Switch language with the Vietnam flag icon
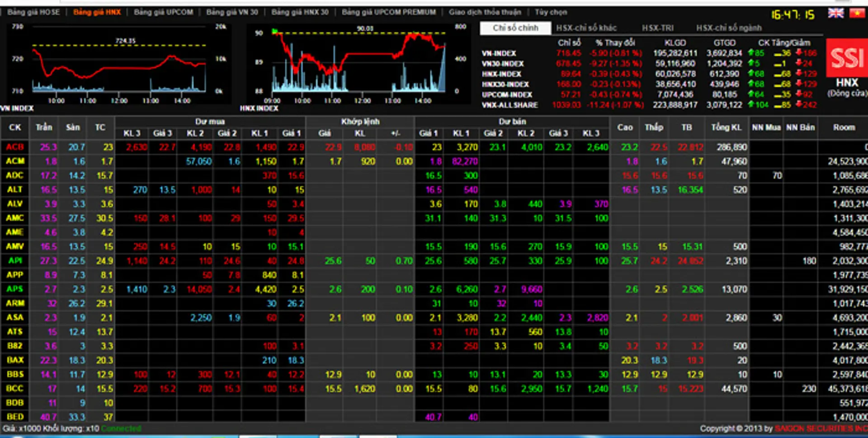The height and width of the screenshot is (438, 868). (x=857, y=13)
